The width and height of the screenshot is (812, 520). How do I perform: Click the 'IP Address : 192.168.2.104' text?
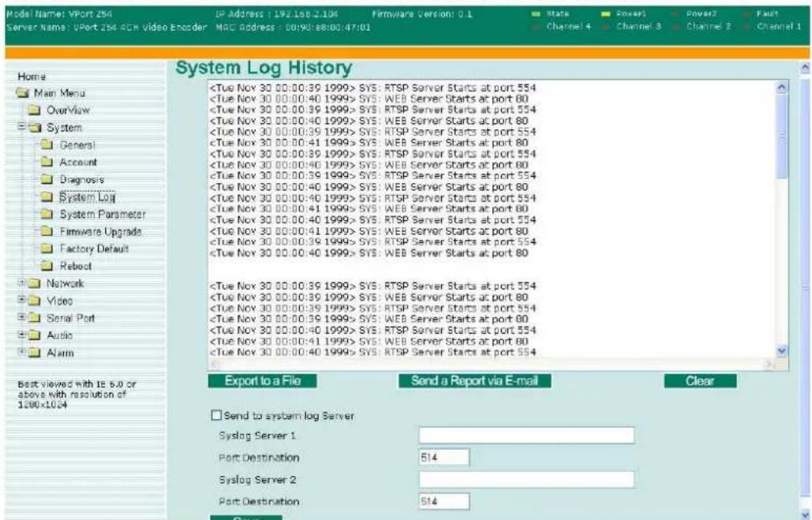coord(276,14)
